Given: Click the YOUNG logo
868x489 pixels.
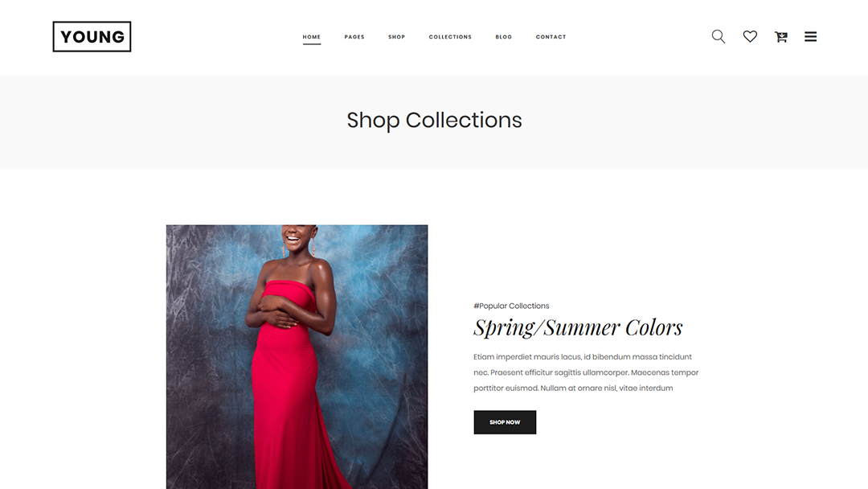Looking at the screenshot, I should [x=92, y=36].
